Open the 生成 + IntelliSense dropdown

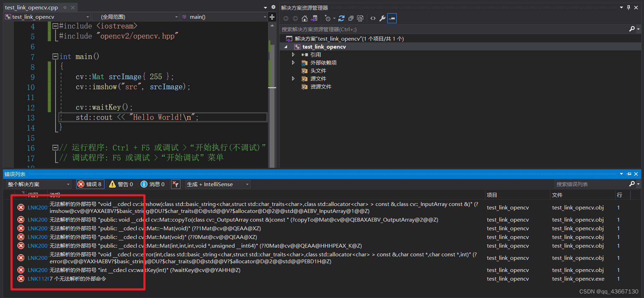218,184
